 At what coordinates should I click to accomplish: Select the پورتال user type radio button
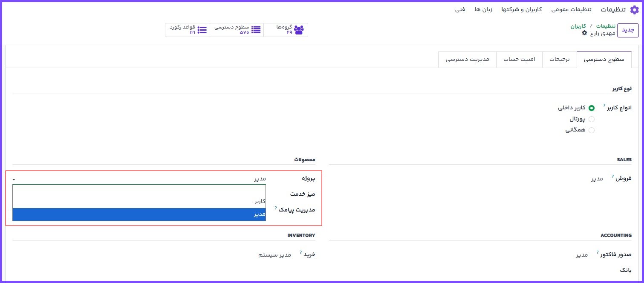pos(591,120)
